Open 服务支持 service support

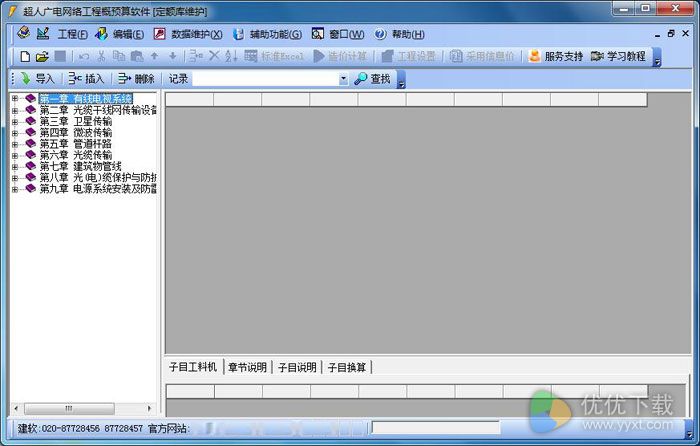556,56
